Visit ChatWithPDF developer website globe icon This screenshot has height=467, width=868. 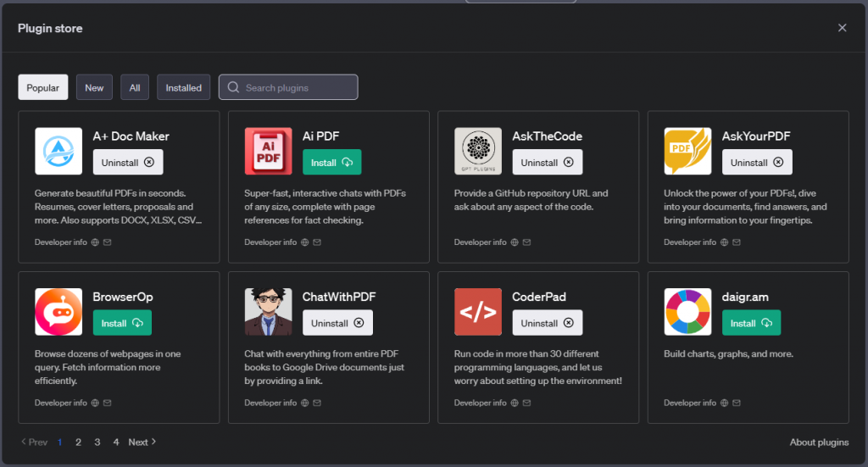click(x=305, y=403)
